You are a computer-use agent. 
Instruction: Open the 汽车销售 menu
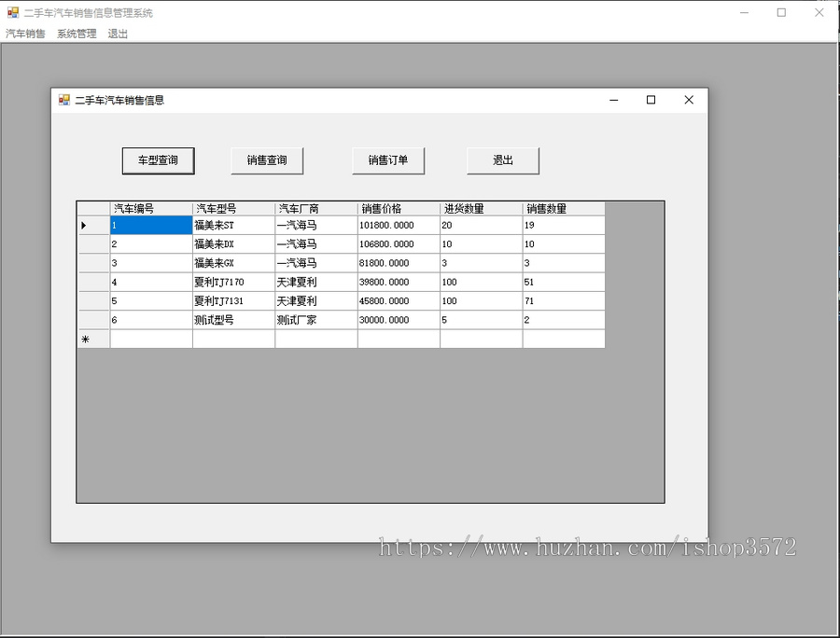tap(25, 34)
